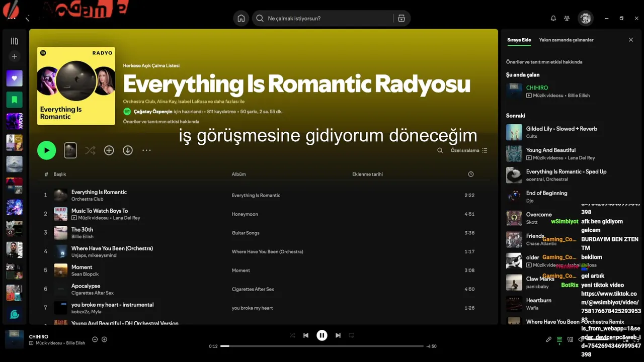Seek on the playback progress bar

(x=322, y=346)
